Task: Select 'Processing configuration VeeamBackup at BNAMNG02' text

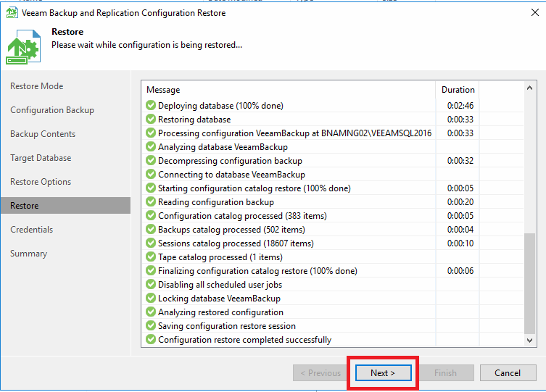Action: point(295,133)
